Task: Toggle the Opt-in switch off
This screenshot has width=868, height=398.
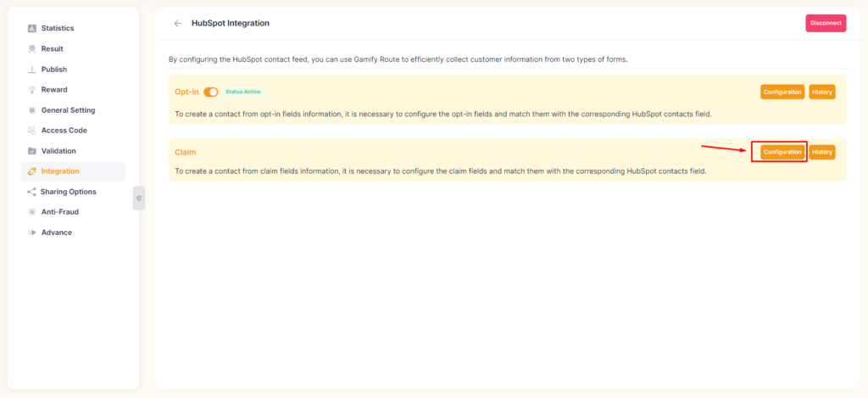Action: pyautogui.click(x=211, y=92)
